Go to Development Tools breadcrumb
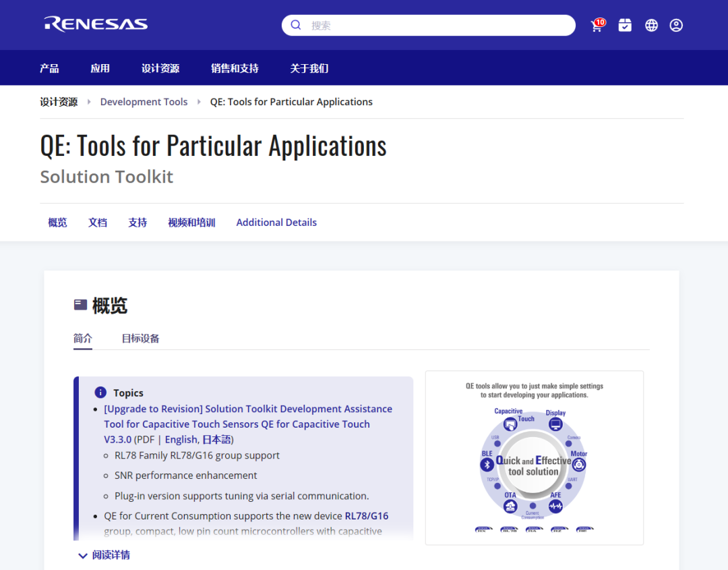The image size is (728, 570). click(144, 102)
